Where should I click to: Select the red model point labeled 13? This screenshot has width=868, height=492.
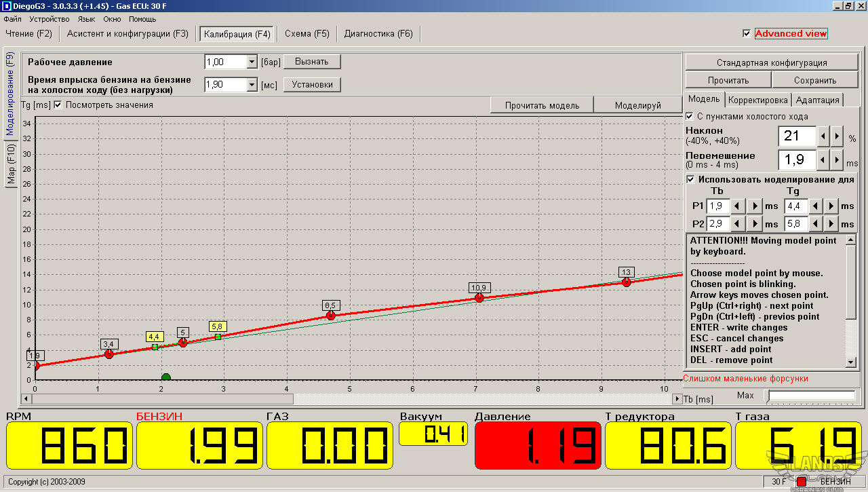pos(626,282)
